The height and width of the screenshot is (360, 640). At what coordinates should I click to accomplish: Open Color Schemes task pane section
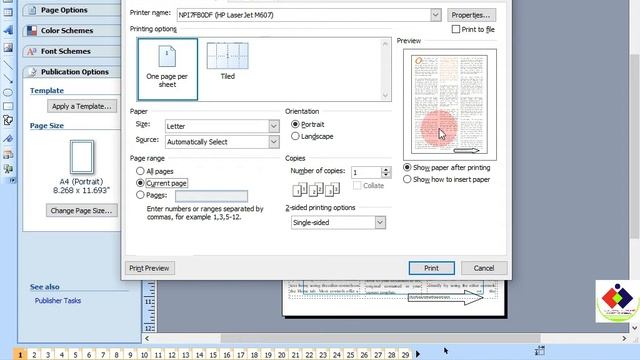[x=72, y=30]
